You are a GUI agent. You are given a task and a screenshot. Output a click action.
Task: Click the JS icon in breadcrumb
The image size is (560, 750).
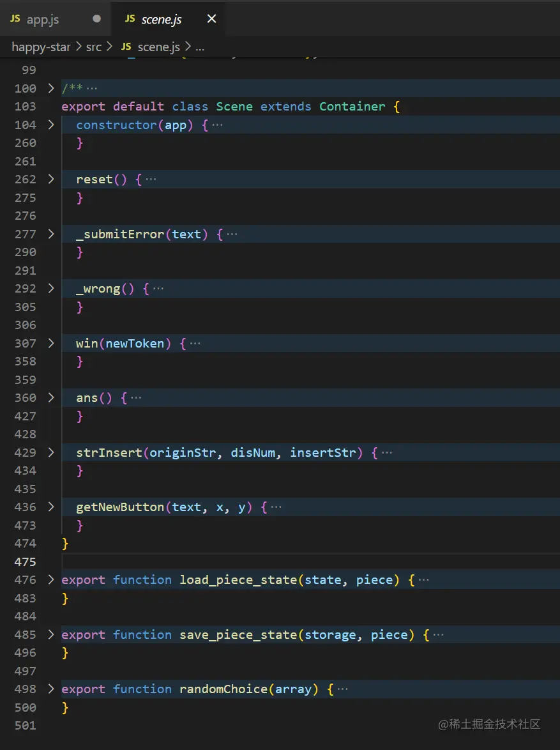tap(126, 47)
